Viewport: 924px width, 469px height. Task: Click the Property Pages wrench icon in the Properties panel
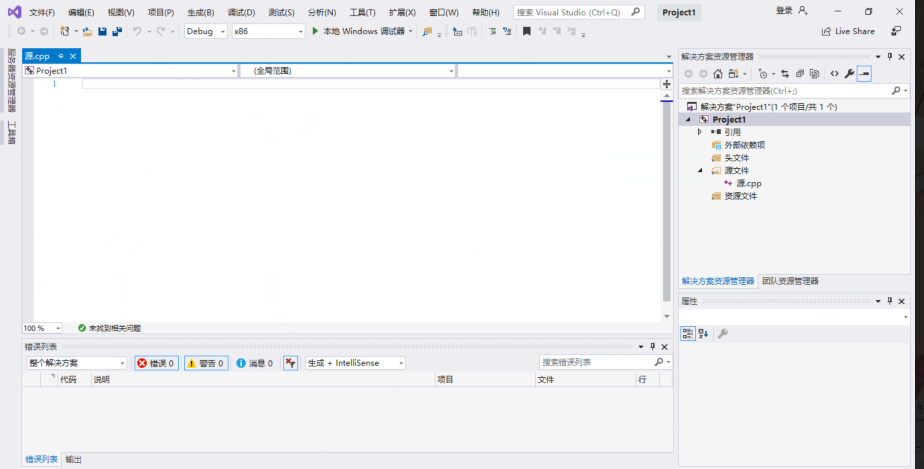pyautogui.click(x=722, y=333)
